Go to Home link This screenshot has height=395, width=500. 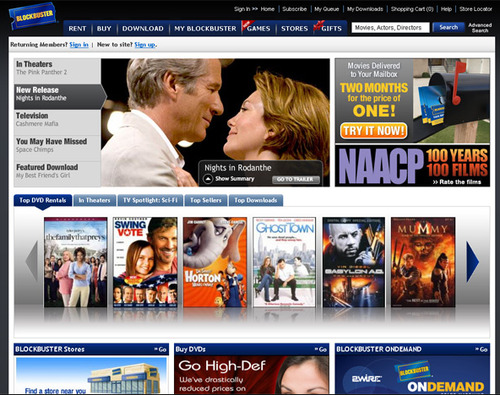(268, 9)
